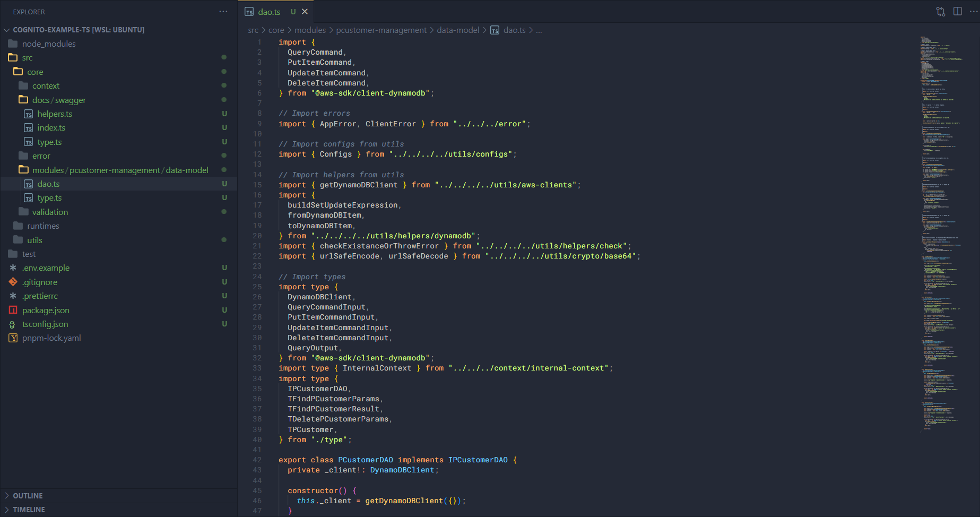980x517 pixels.
Task: Click the minimap to jump in code
Action: 941,212
